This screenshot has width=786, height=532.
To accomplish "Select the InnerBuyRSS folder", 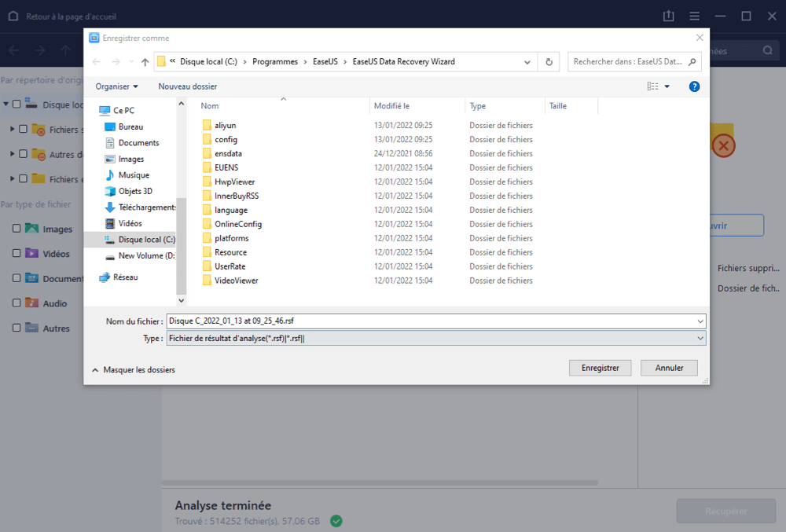I will (x=237, y=196).
